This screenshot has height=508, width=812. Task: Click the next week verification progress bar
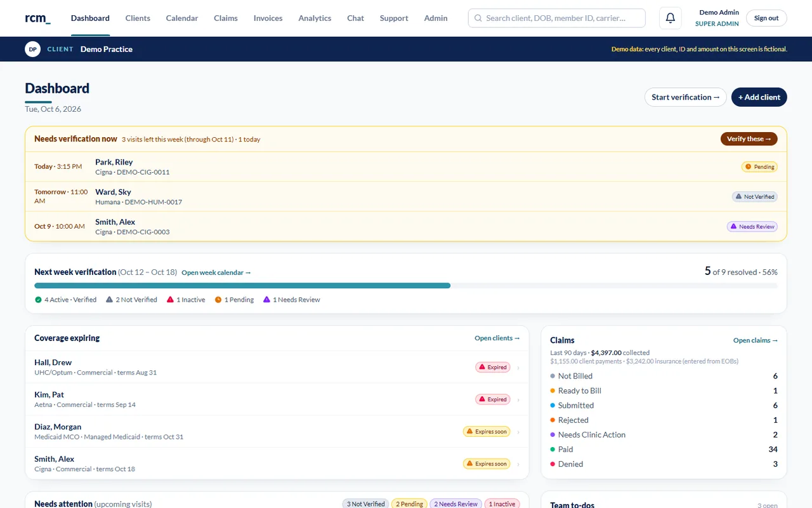(x=406, y=286)
